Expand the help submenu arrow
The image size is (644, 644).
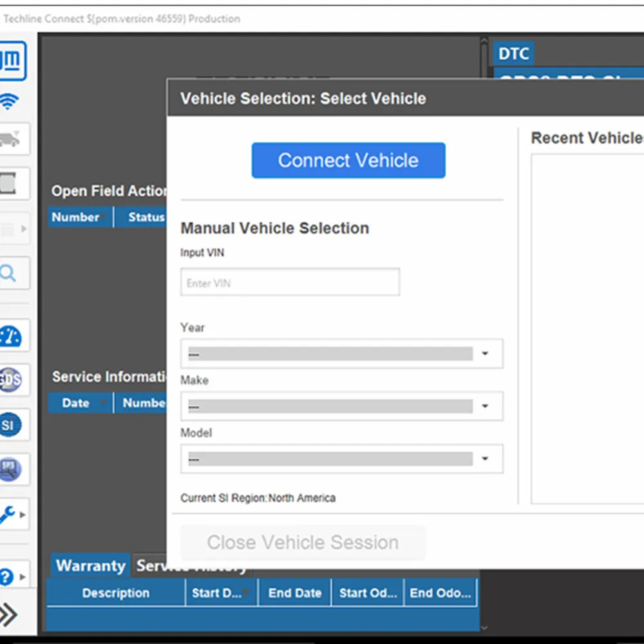23,576
